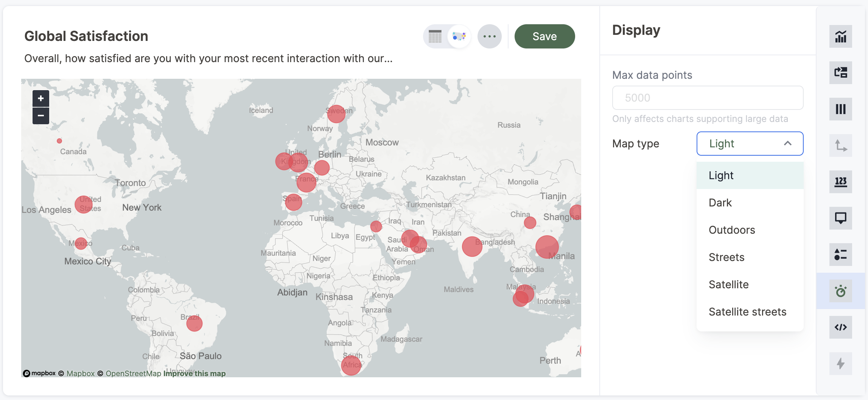Open the three-dots more options menu
Screen dimensions: 868x400
pyautogui.click(x=489, y=36)
